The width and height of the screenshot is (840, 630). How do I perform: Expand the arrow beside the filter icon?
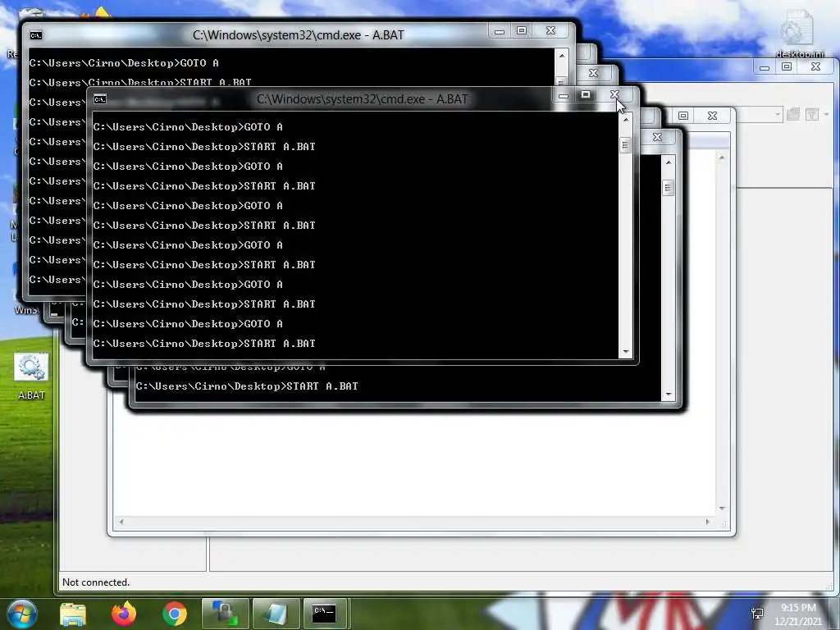coord(826,114)
